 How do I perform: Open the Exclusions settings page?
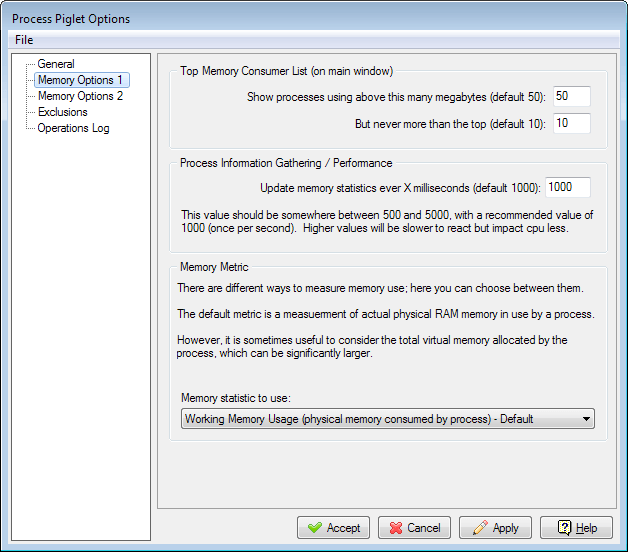coord(63,112)
